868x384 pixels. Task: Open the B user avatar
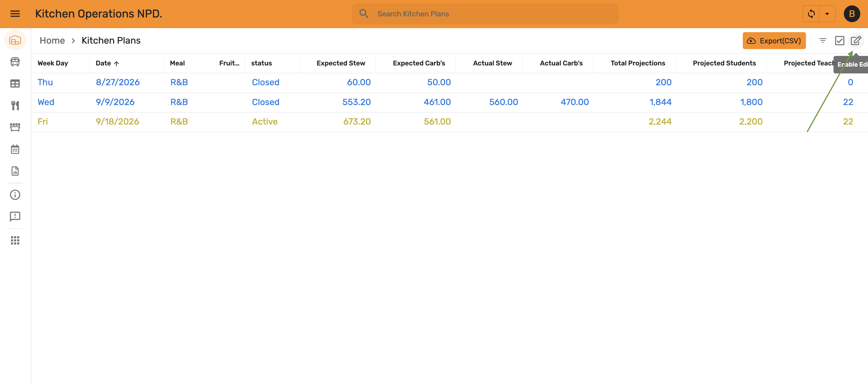pyautogui.click(x=852, y=14)
